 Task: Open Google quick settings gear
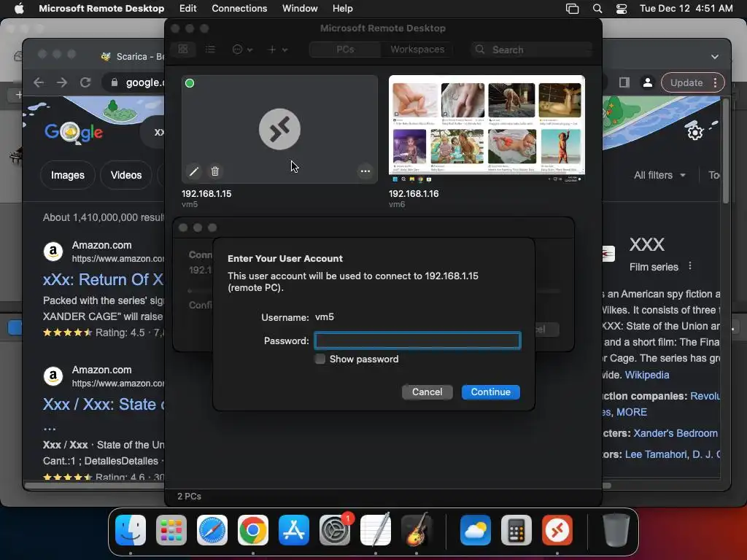tap(695, 132)
